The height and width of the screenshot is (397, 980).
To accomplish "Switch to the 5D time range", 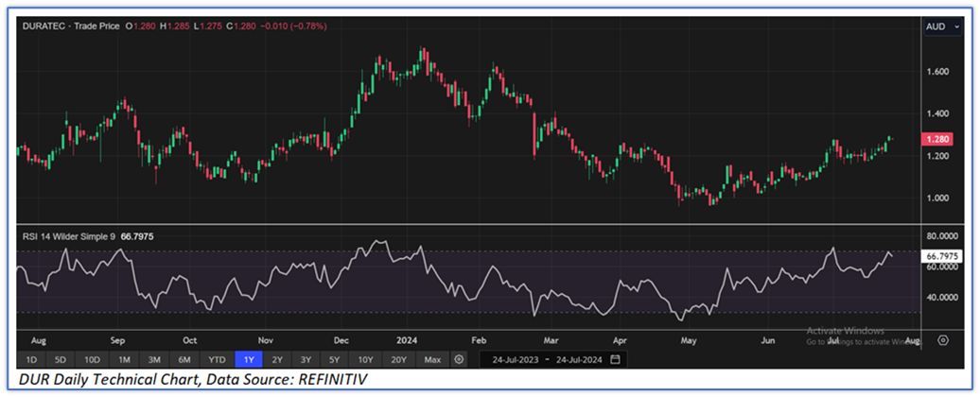I will tap(61, 359).
